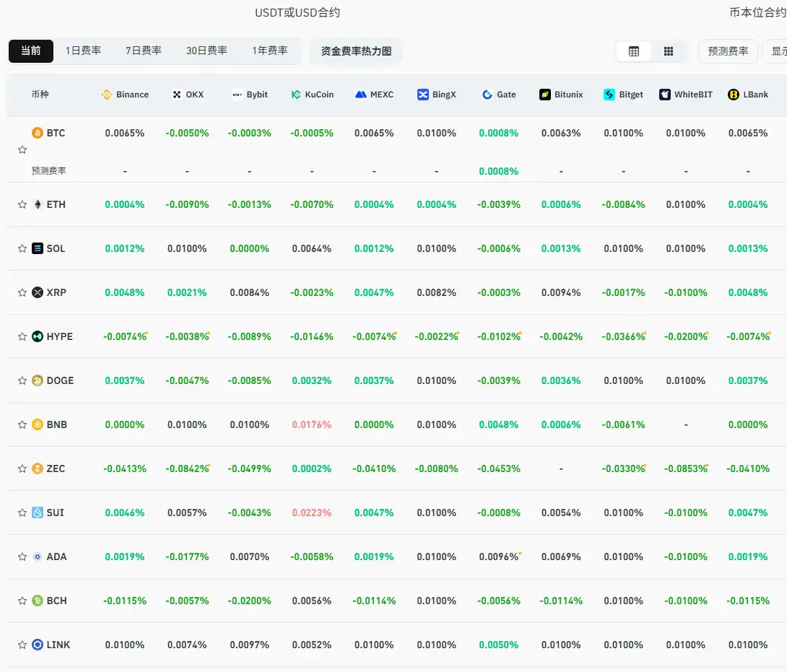This screenshot has height=672, width=787.
Task: Favorite SOL with its star
Action: (22, 248)
